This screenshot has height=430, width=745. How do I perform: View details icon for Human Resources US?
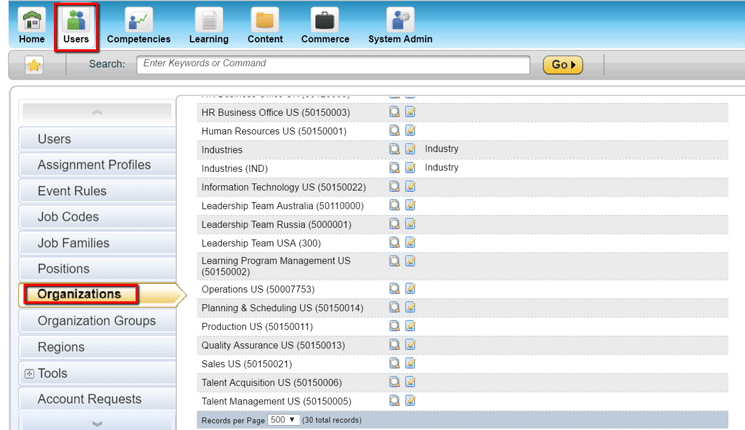coord(395,131)
